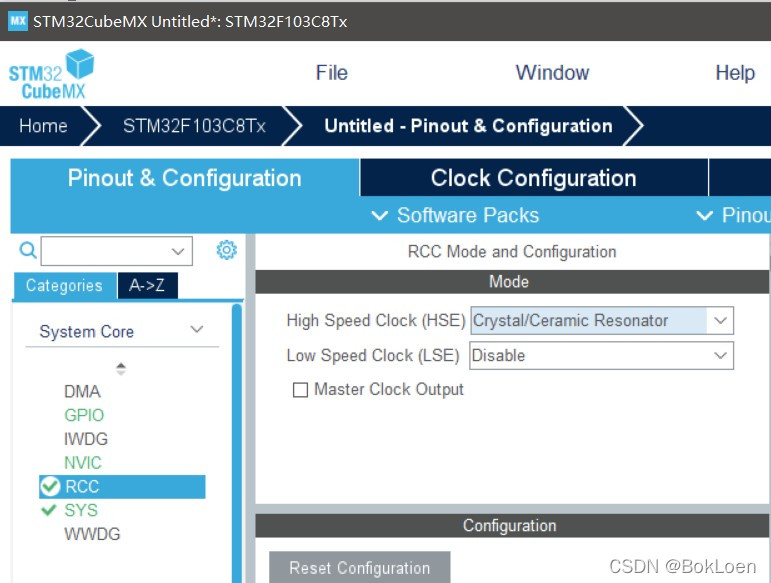Image resolution: width=771 pixels, height=583 pixels.
Task: Click the STM32CubeMX logo
Action: 52,74
